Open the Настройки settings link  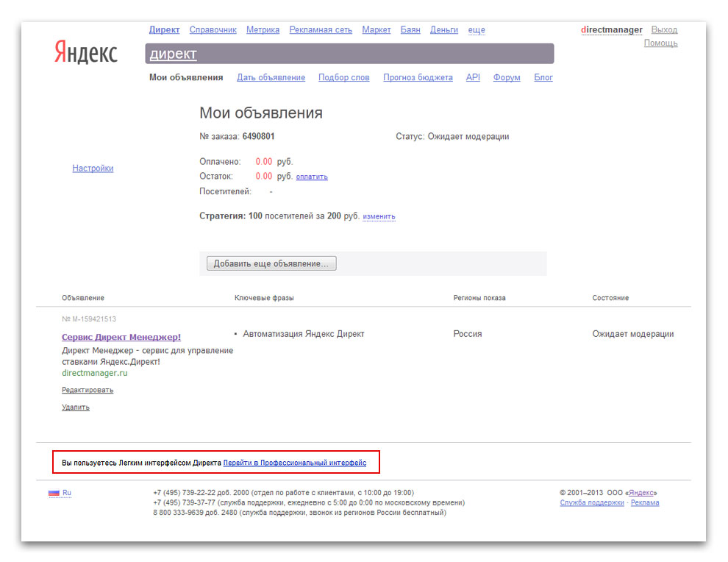pyautogui.click(x=93, y=168)
